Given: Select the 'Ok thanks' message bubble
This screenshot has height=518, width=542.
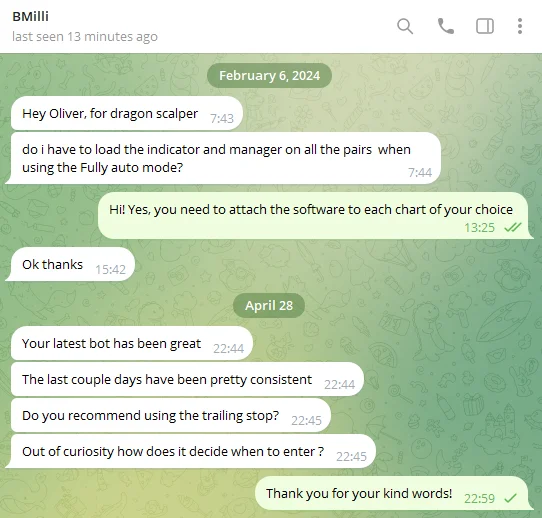Looking at the screenshot, I should [x=73, y=264].
